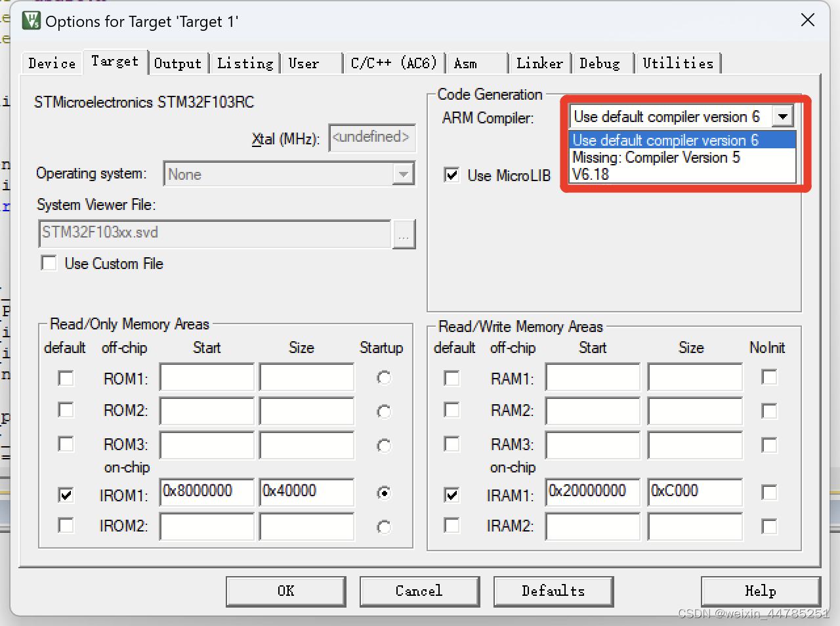The image size is (840, 626).
Task: Check the ROM1 default checkbox
Action: point(66,379)
